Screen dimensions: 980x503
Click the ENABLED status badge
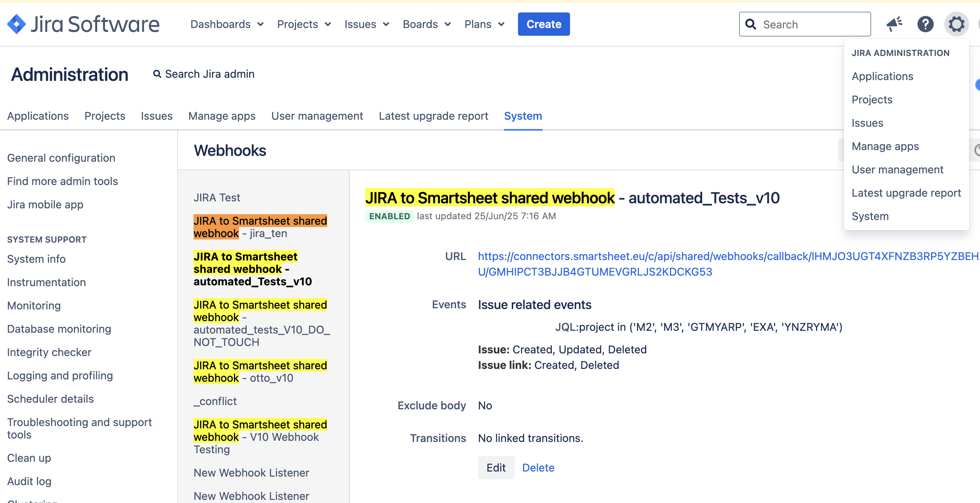point(389,216)
